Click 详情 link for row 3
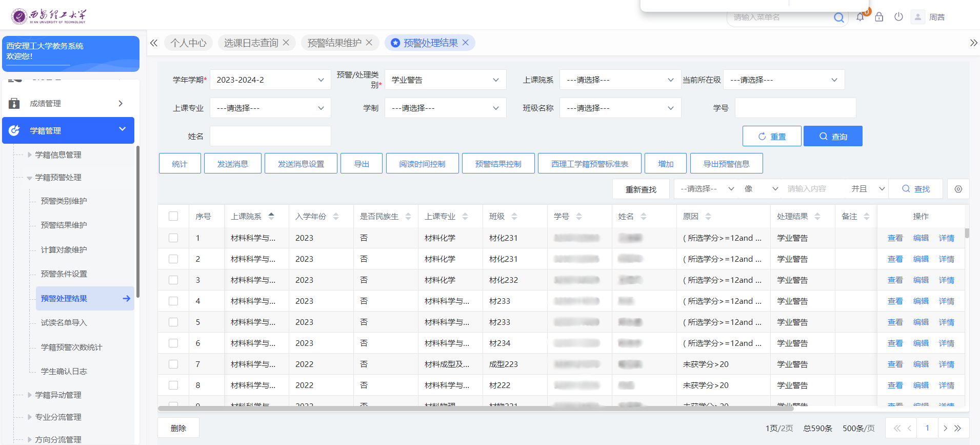This screenshot has height=445, width=980. click(x=946, y=280)
